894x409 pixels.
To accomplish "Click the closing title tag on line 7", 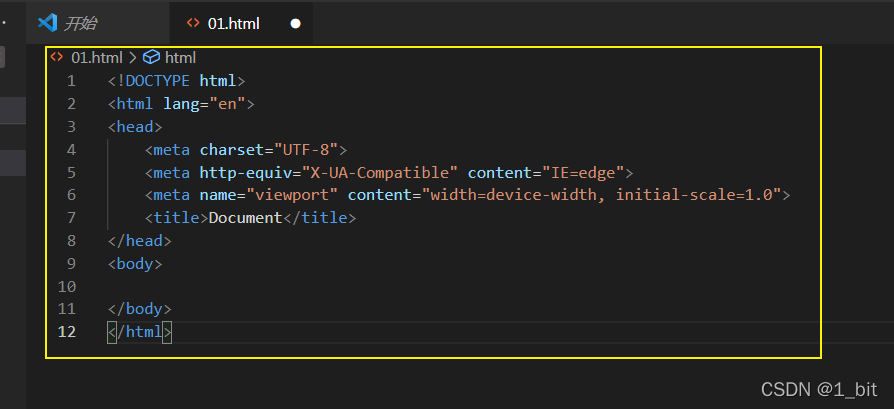I will point(320,218).
